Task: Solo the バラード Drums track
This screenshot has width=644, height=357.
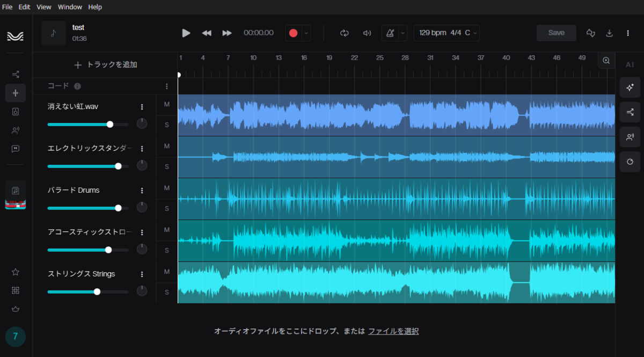Action: 167,208
